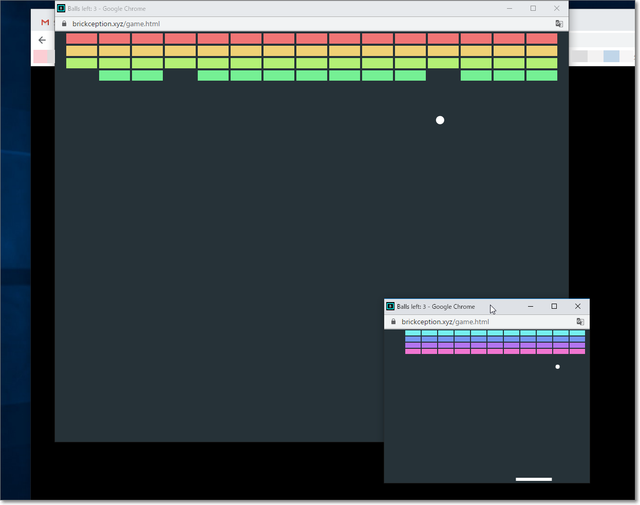Viewport: 640px width, 505px height.
Task: Click the small game window's title bar favicon
Action: click(x=390, y=306)
